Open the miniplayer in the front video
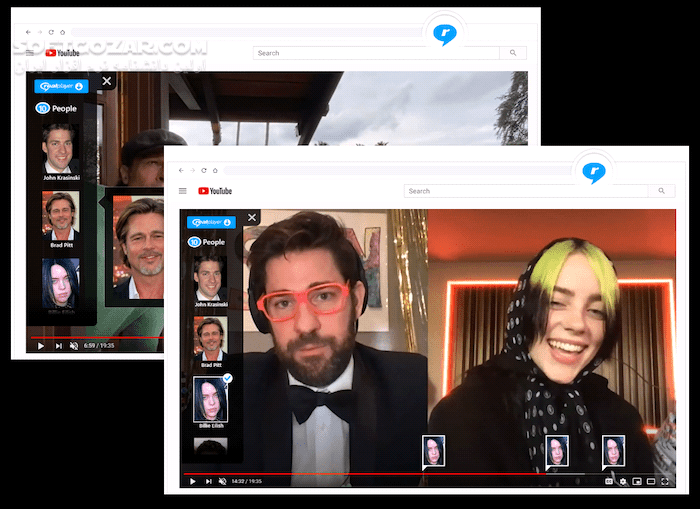 click(636, 481)
